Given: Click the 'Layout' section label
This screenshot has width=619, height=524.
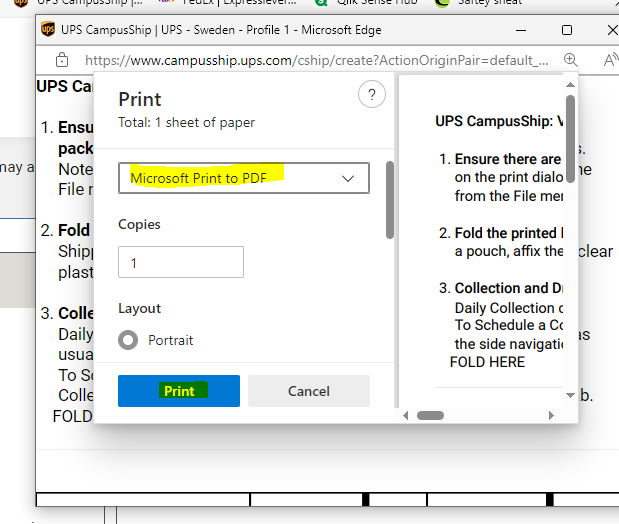Looking at the screenshot, I should click(x=139, y=308).
